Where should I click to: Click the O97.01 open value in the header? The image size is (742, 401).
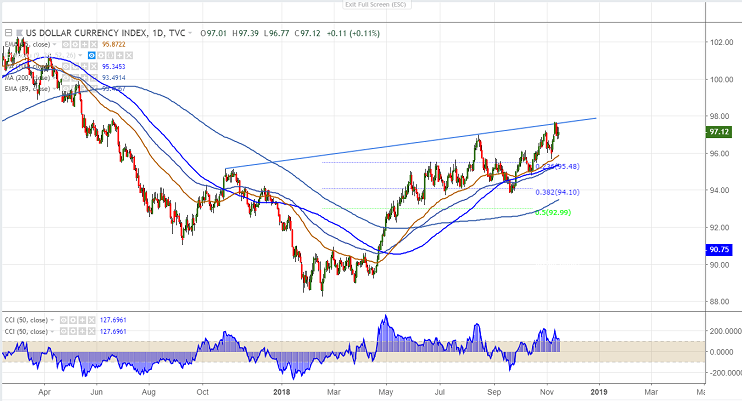click(213, 33)
